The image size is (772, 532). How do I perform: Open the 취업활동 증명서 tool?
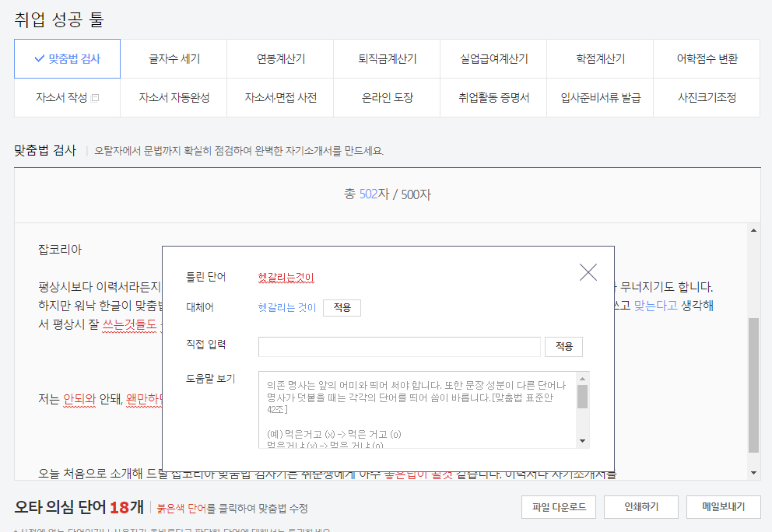tap(493, 97)
